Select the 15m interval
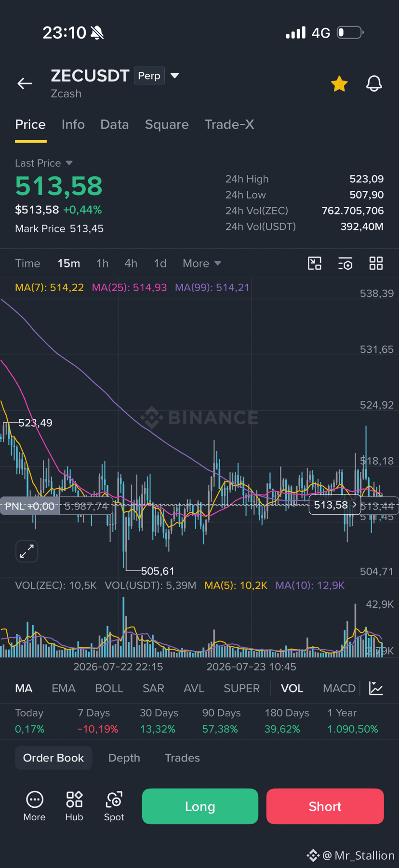399x868 pixels. point(69,263)
